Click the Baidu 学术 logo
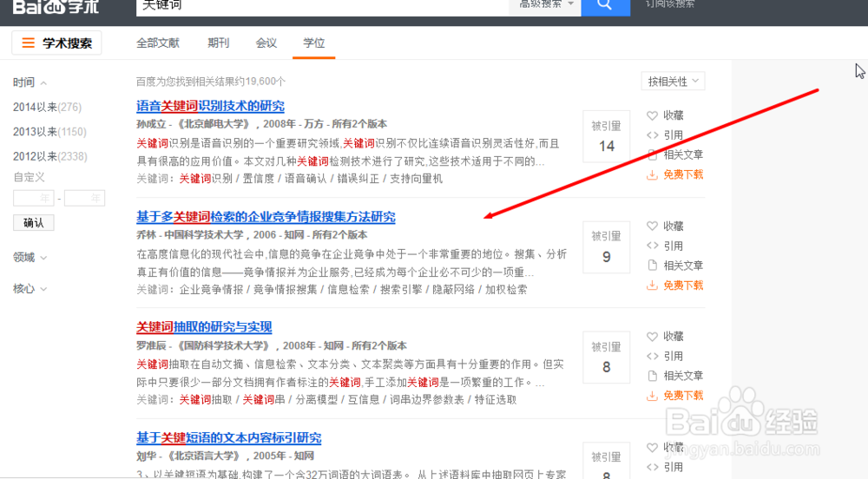The width and height of the screenshot is (868, 479). (x=56, y=6)
